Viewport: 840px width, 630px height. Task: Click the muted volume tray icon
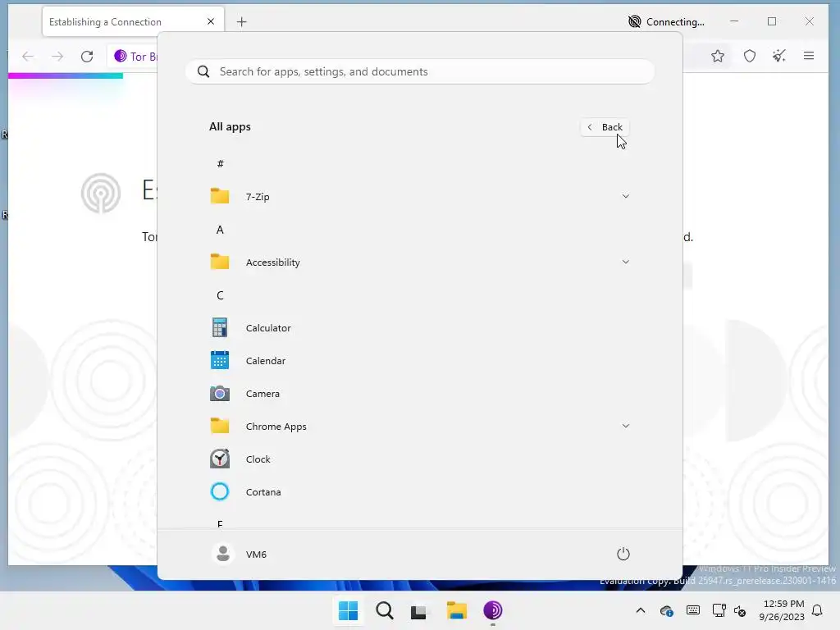coord(740,610)
